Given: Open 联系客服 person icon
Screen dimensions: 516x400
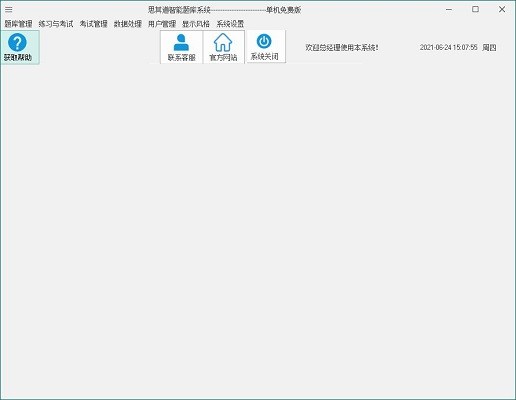Looking at the screenshot, I should click(x=181, y=42).
